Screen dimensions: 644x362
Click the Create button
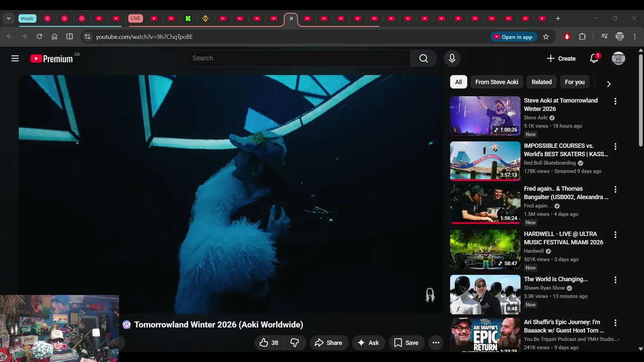click(561, 58)
